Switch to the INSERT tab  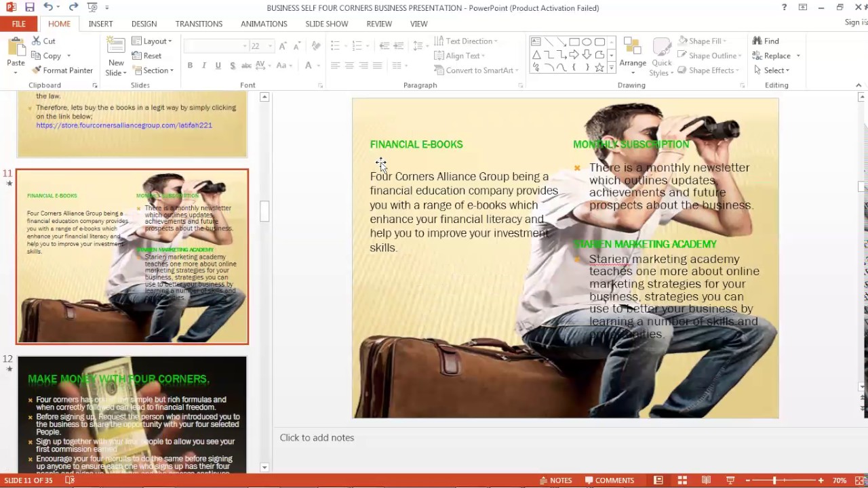pyautogui.click(x=100, y=24)
